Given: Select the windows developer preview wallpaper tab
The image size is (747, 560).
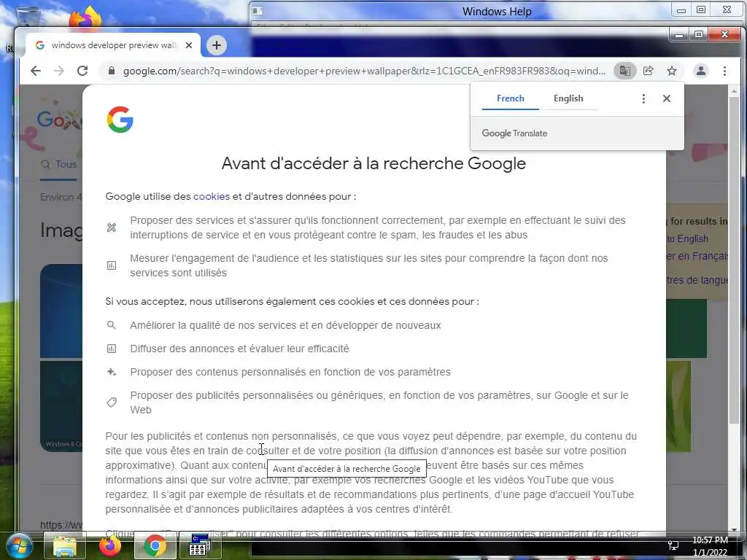Looking at the screenshot, I should coord(113,45).
